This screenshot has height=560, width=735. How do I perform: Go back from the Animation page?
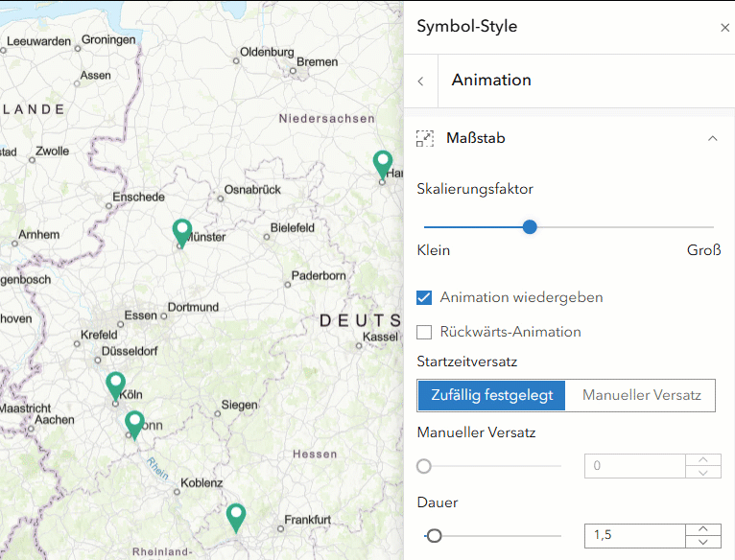(421, 82)
